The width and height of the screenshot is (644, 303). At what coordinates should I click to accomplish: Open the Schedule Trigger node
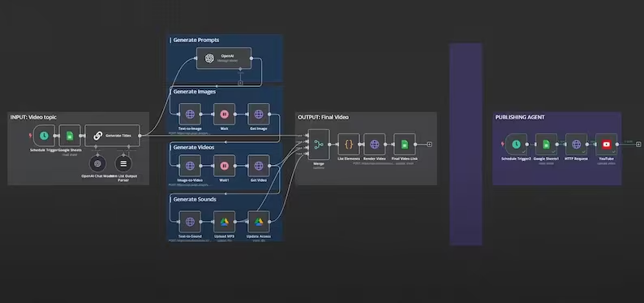(x=44, y=136)
